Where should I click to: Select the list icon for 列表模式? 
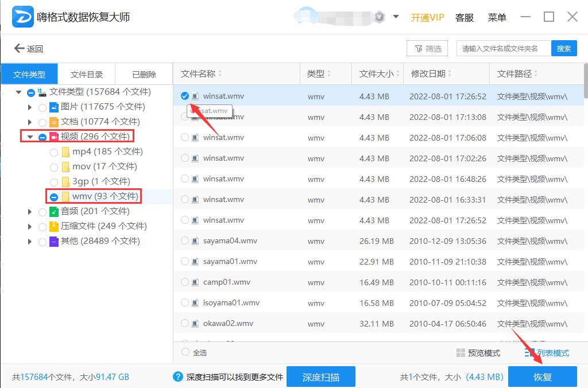pos(529,352)
